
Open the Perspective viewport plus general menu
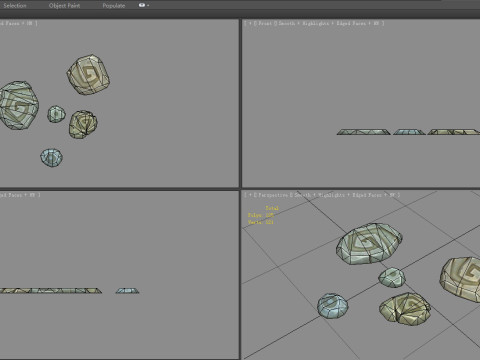coord(250,195)
